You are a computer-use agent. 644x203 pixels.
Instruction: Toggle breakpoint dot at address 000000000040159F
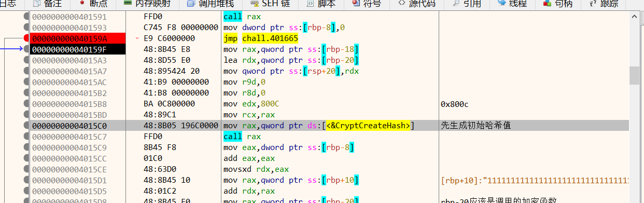[26, 49]
